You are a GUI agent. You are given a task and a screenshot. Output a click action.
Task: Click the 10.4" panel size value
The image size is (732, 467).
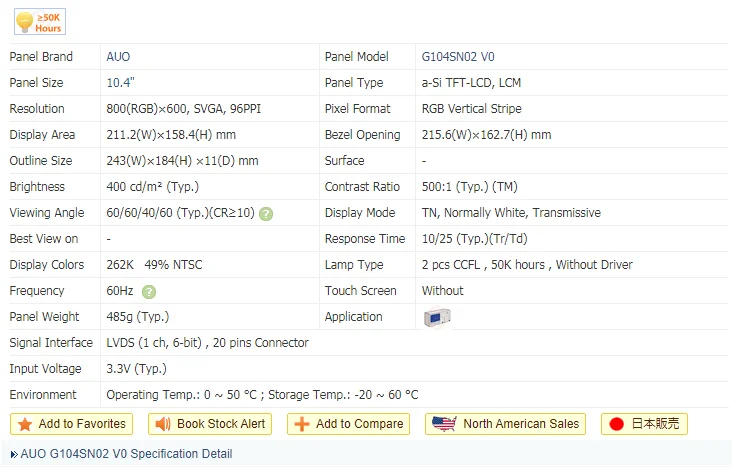tap(120, 83)
